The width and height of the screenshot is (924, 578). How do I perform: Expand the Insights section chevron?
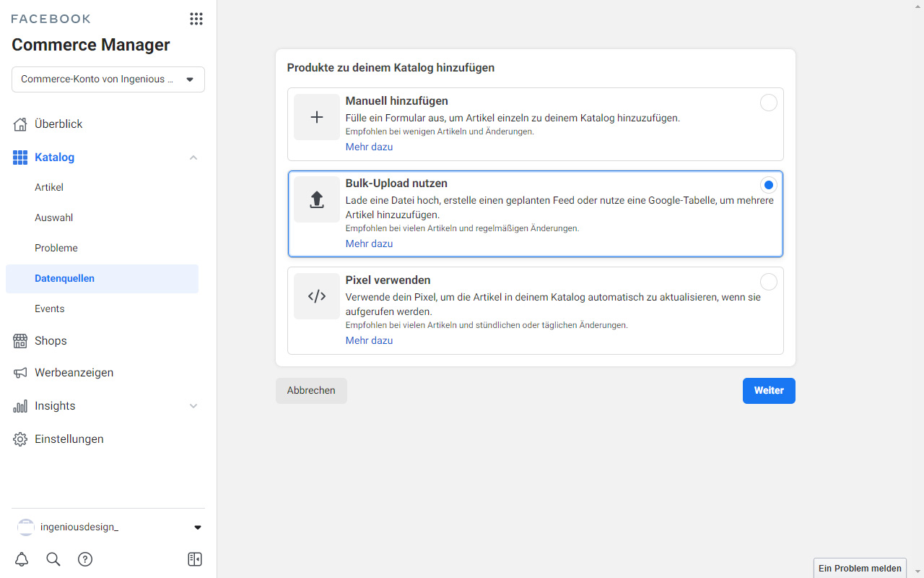tap(193, 406)
